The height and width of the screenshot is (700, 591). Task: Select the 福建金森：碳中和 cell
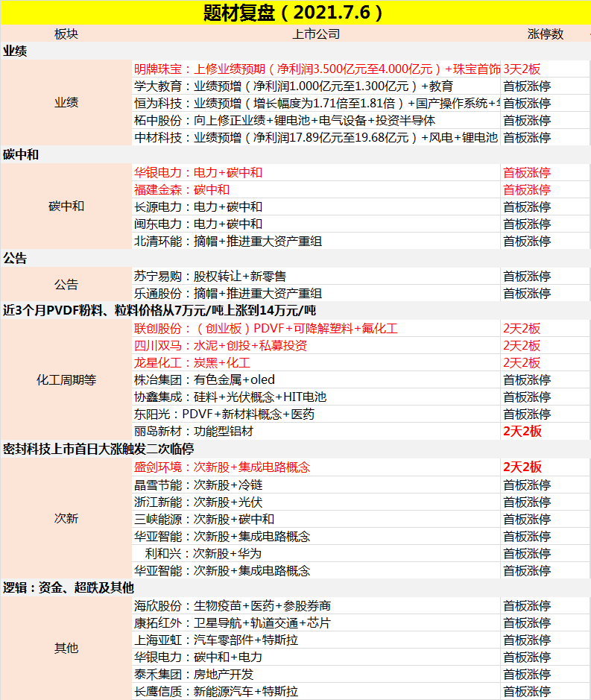[x=316, y=190]
